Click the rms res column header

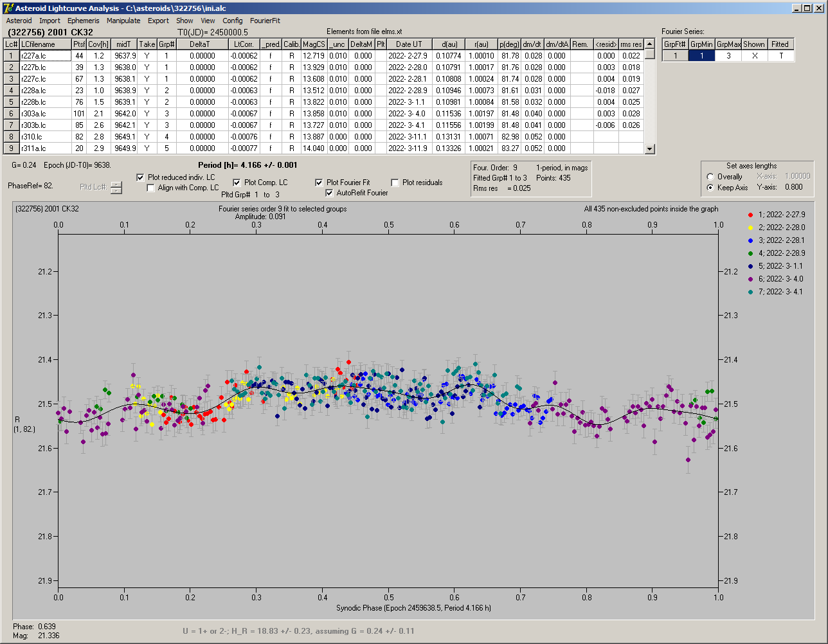click(x=631, y=44)
